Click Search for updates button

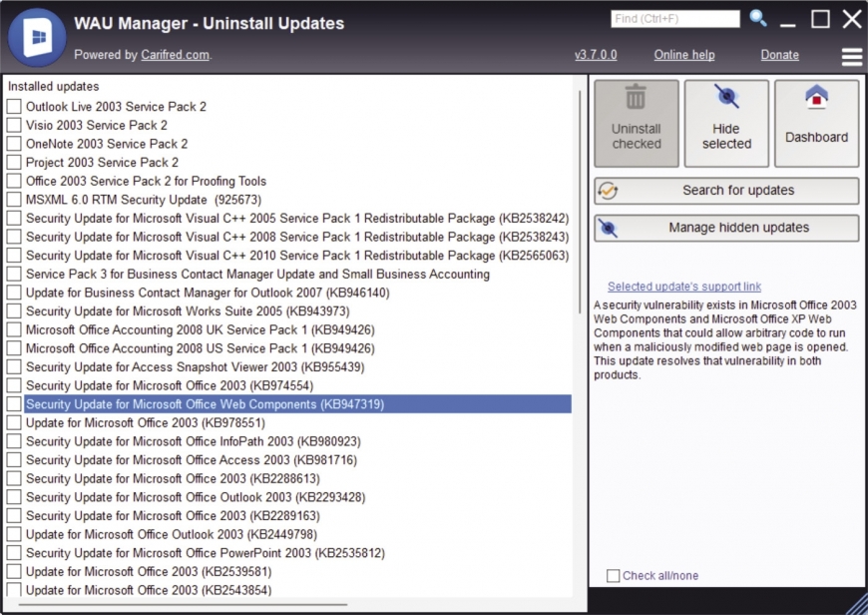[726, 191]
